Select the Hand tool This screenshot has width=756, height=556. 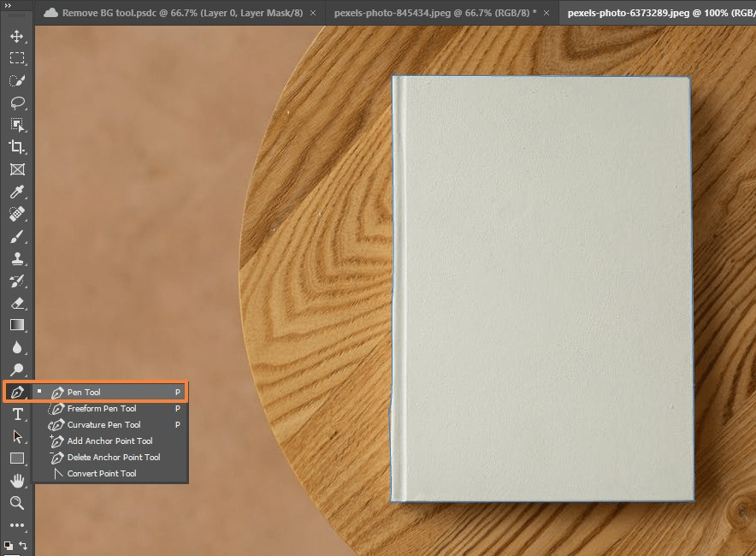16,481
